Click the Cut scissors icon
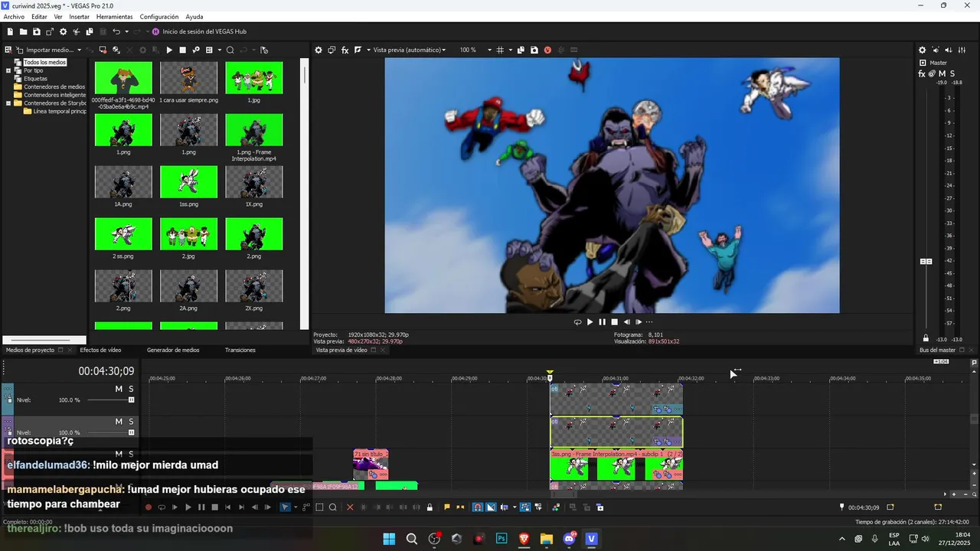This screenshot has width=980, height=551. 77,31
